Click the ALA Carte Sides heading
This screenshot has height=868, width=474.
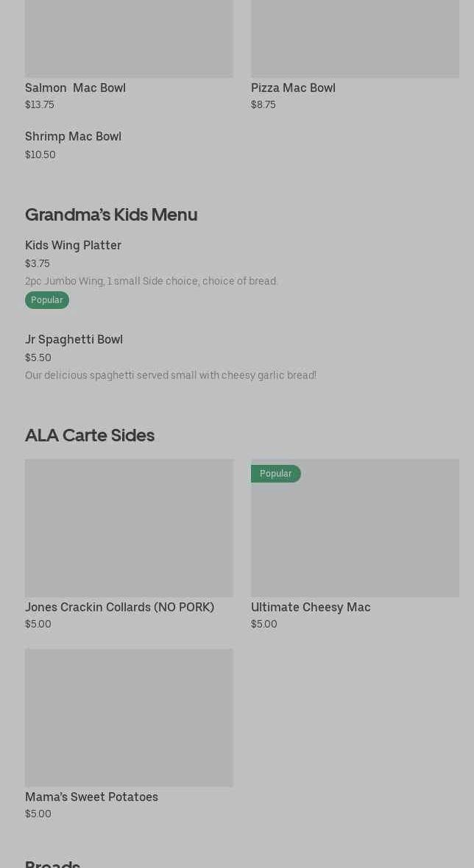pos(90,435)
